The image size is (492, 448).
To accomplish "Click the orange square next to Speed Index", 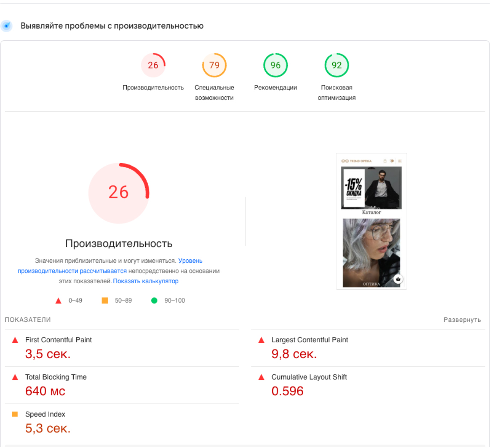I will coord(15,414).
